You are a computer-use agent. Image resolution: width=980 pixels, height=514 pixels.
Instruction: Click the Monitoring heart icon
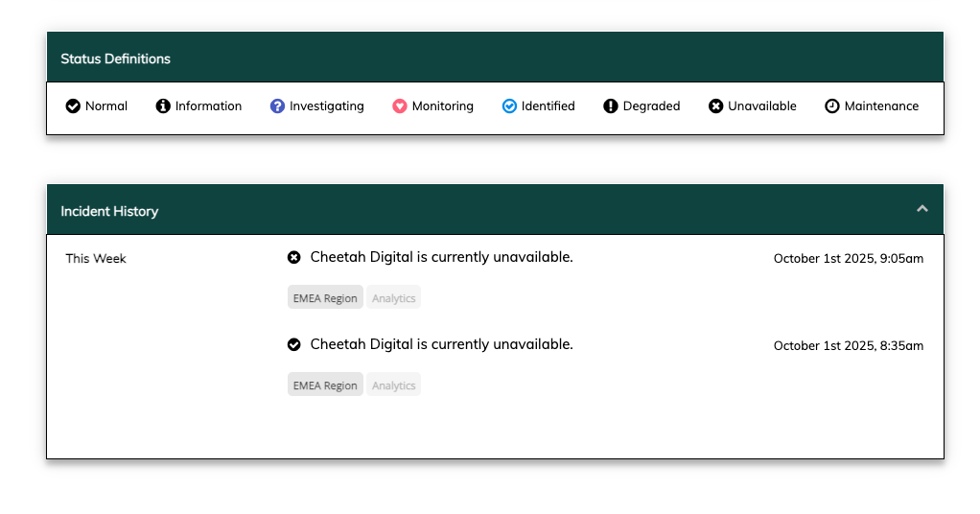pos(400,106)
